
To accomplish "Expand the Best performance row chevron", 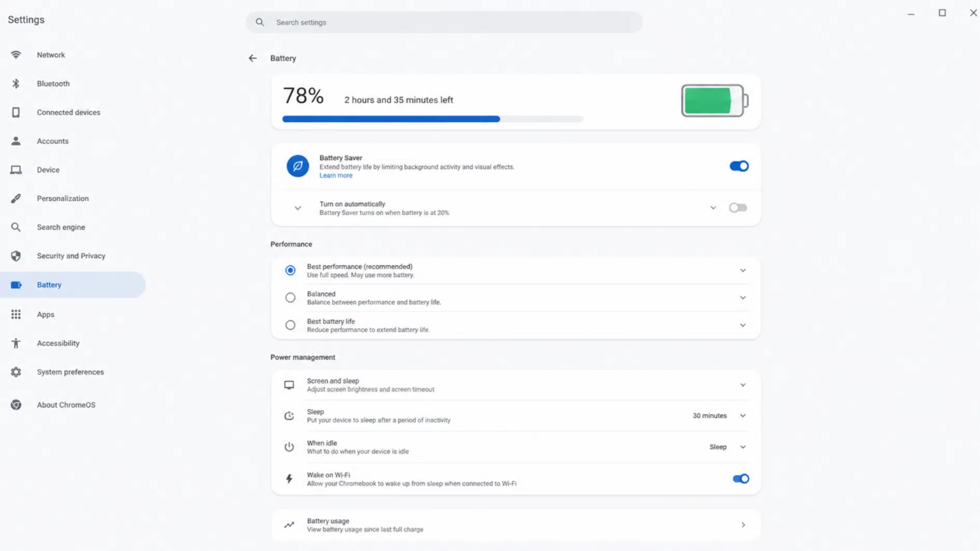I will tap(743, 271).
